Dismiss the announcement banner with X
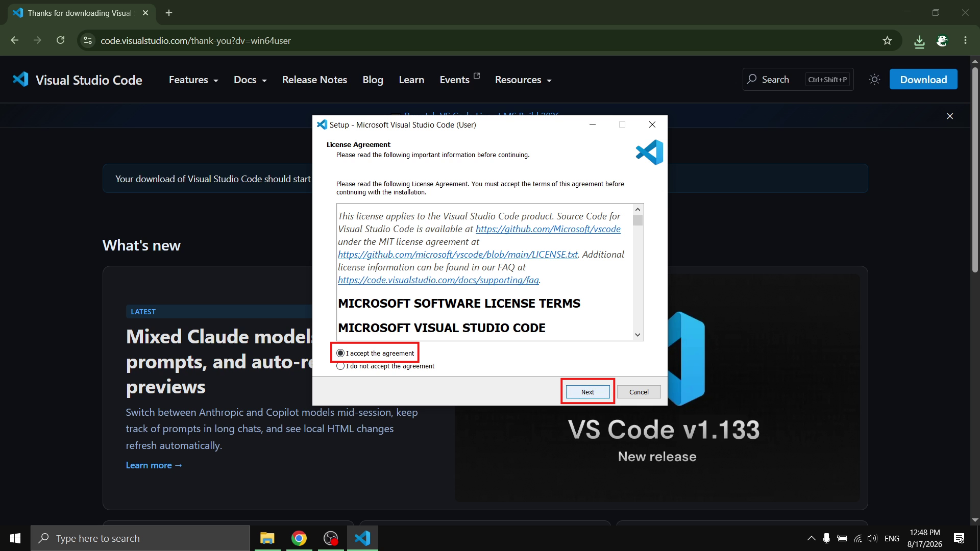The height and width of the screenshot is (551, 980). point(950,116)
